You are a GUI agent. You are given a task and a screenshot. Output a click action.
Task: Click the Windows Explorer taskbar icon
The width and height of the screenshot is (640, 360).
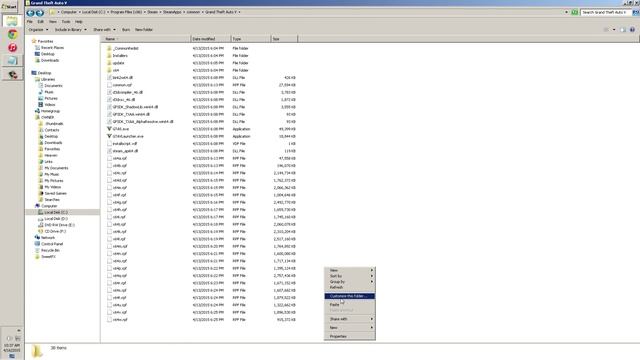[12, 21]
